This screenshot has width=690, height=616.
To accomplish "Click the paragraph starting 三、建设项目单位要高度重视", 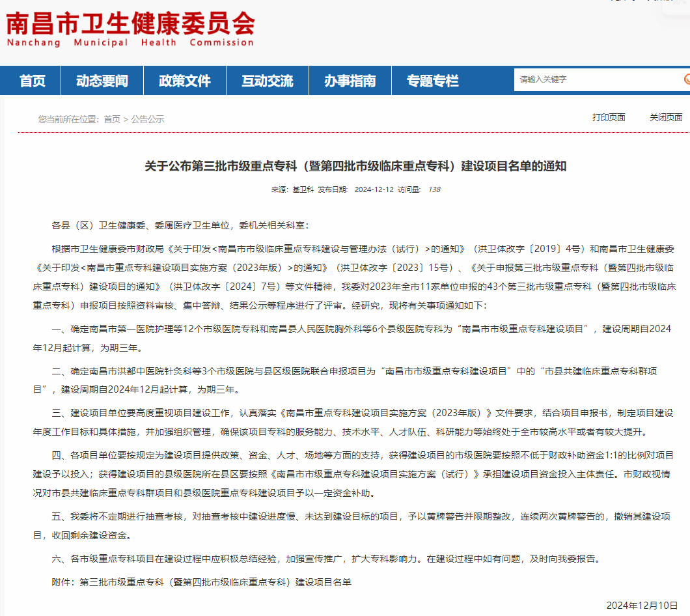I will (353, 422).
